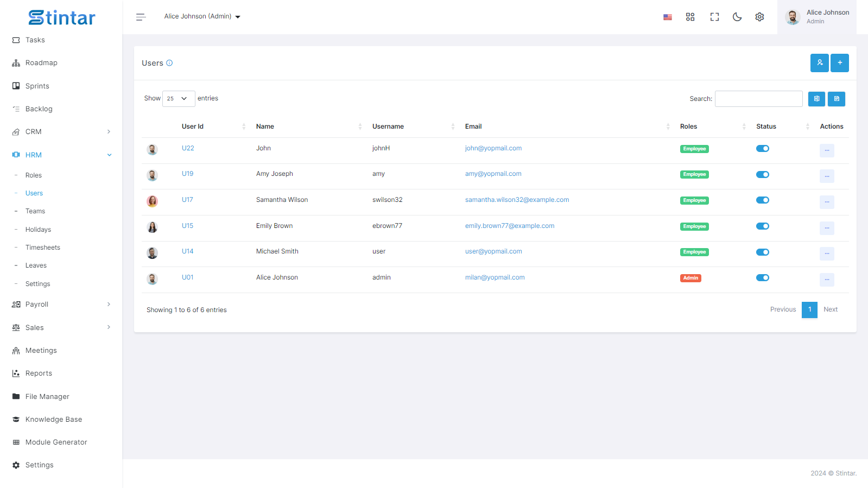Viewport: 868px width, 488px height.
Task: Toggle fullscreen mode icon
Action: tap(714, 17)
